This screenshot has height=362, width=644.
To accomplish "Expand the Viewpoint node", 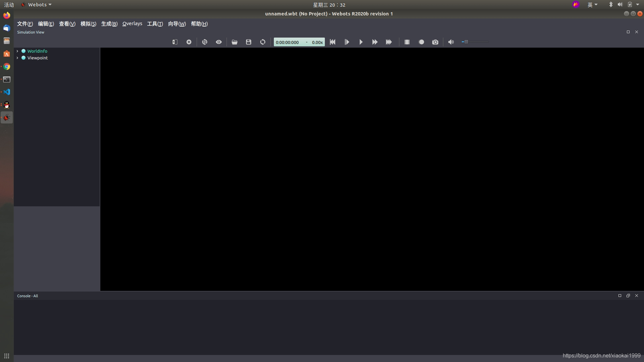I will (17, 58).
